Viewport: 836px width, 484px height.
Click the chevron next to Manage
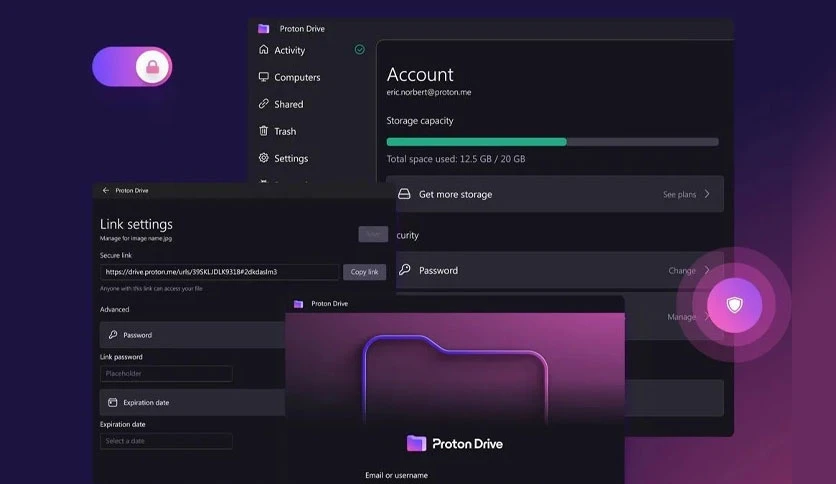pos(707,317)
